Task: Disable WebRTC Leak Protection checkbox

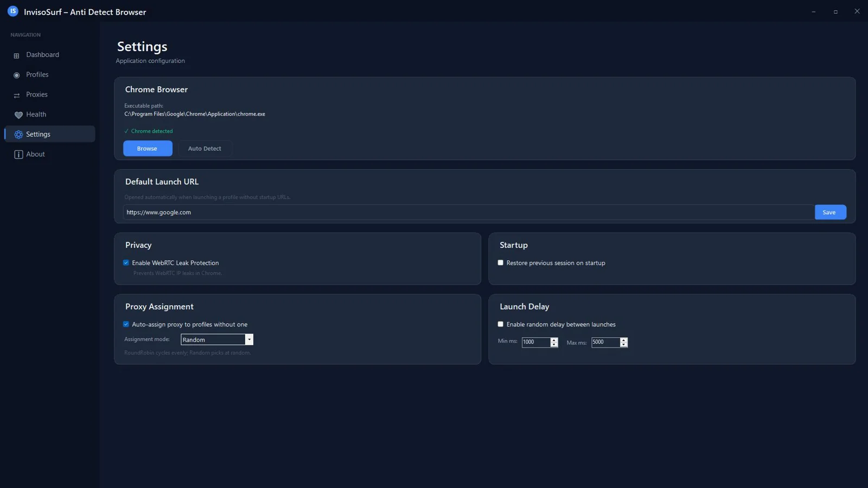Action: (126, 263)
